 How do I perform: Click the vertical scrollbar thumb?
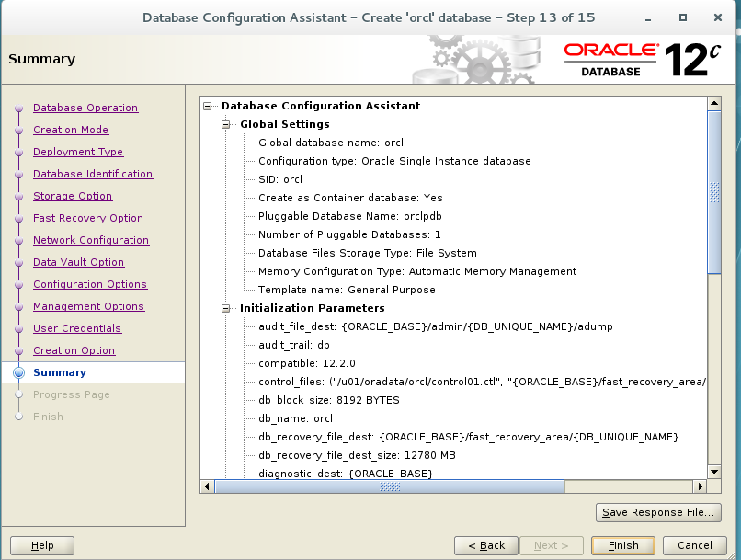coord(714,192)
